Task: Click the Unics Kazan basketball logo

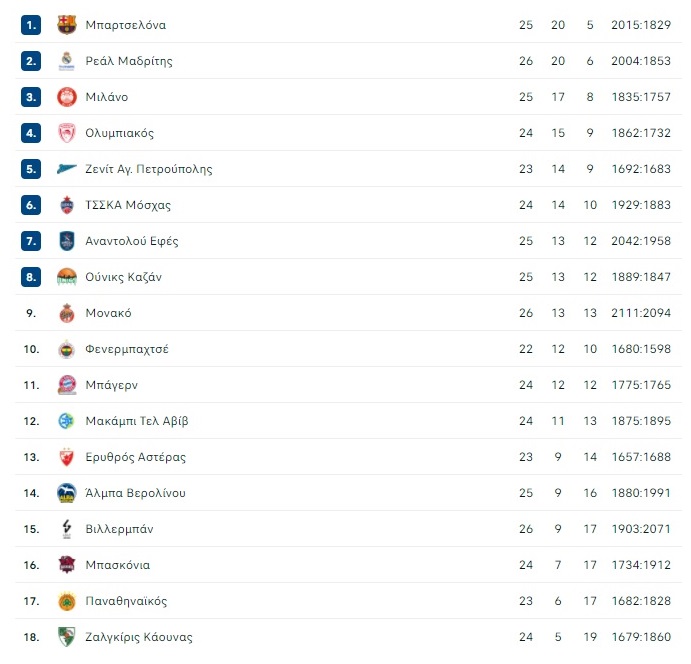Action: 67,277
